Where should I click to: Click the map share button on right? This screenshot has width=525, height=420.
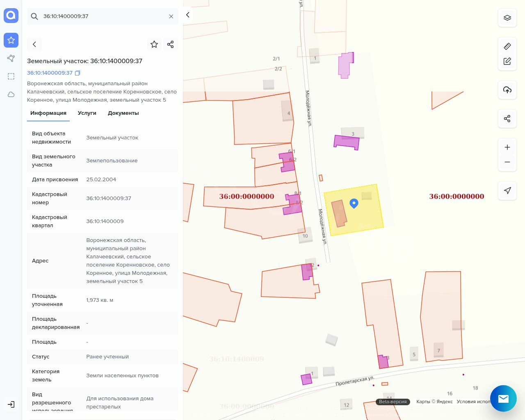coord(507,119)
